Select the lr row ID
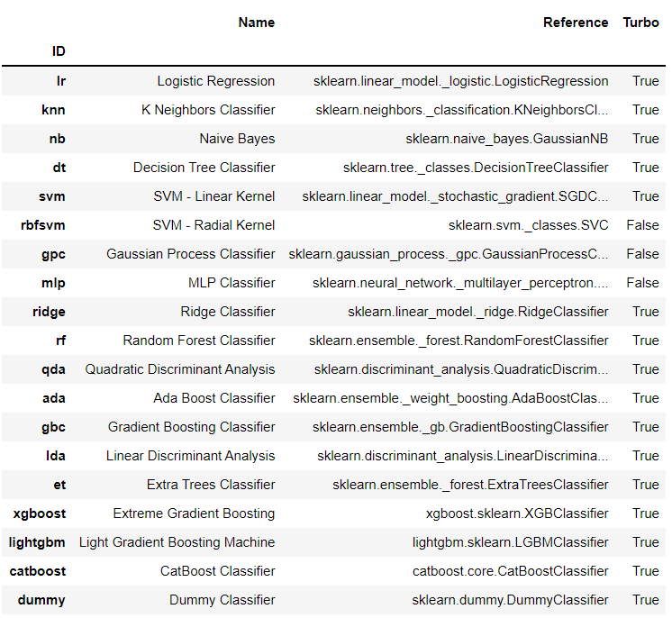The width and height of the screenshot is (672, 618). tap(61, 81)
